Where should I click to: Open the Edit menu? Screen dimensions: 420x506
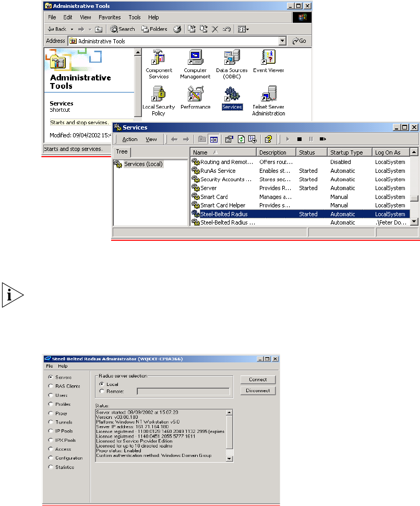pyautogui.click(x=68, y=17)
